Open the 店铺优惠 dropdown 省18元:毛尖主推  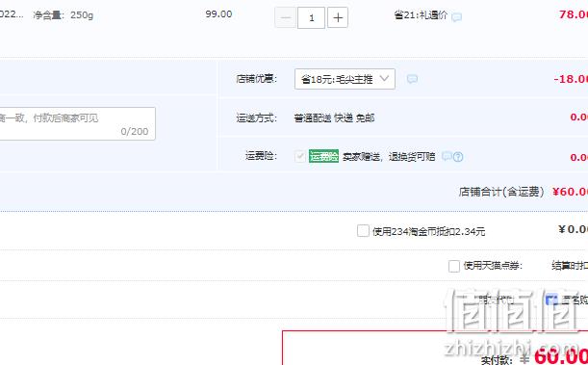(345, 79)
